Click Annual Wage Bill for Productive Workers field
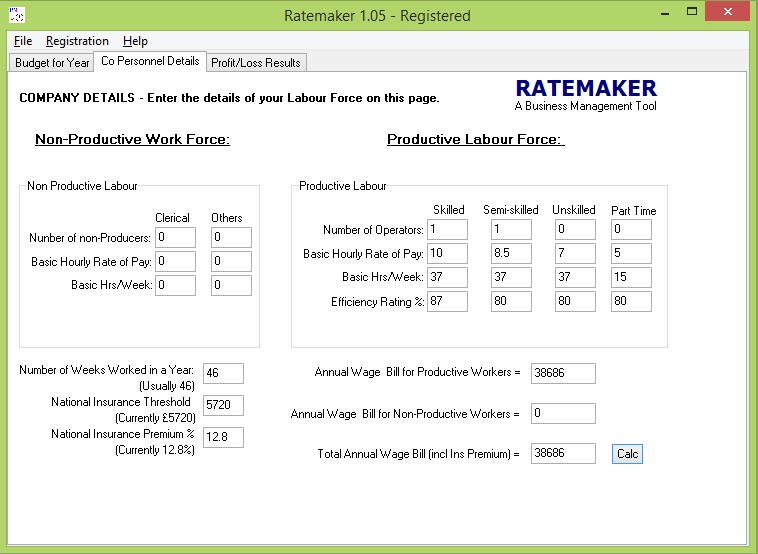758x554 pixels. (x=563, y=374)
